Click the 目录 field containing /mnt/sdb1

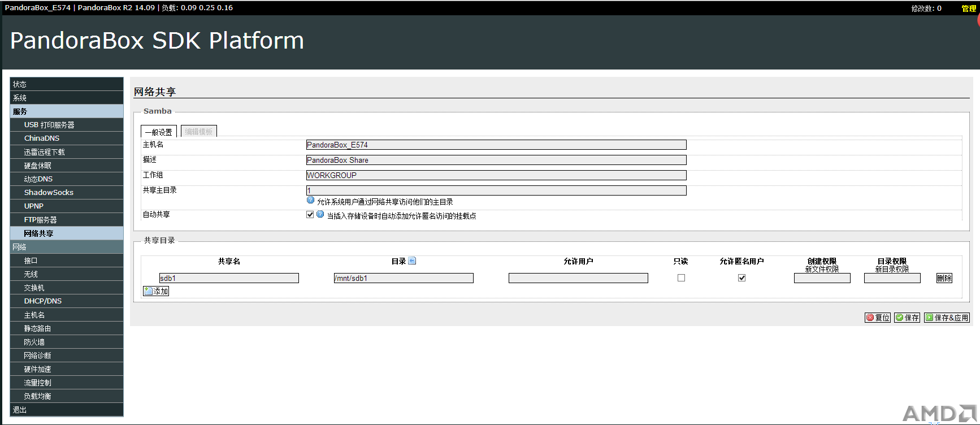(x=404, y=278)
